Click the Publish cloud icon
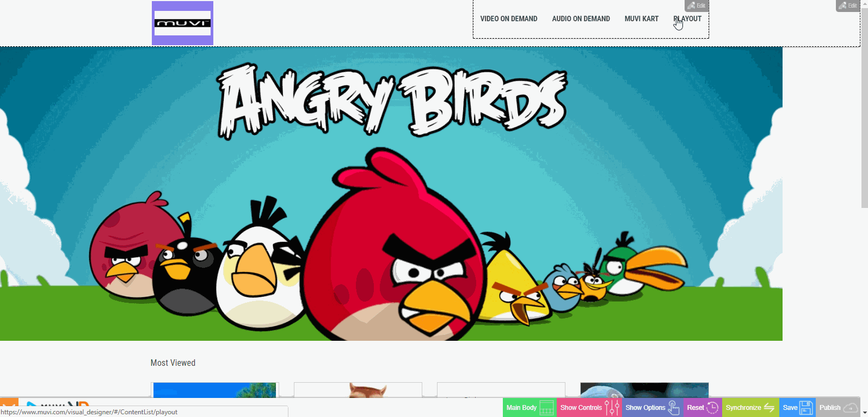 [x=851, y=408]
